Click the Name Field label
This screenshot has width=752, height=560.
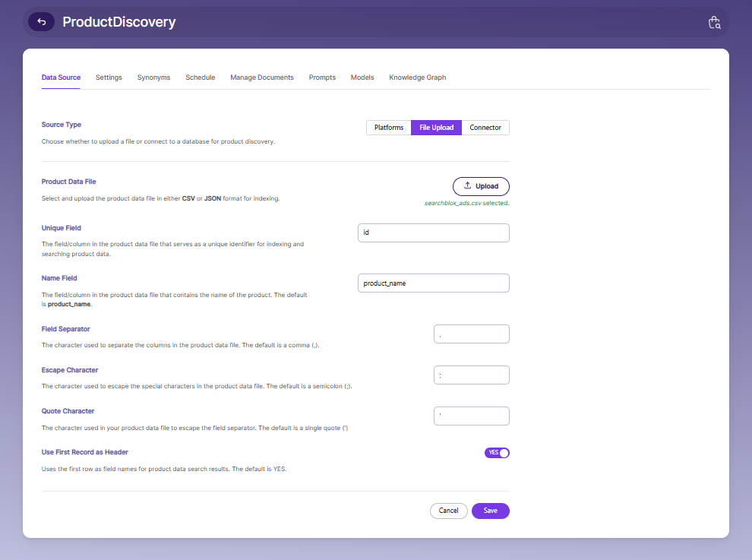(59, 278)
